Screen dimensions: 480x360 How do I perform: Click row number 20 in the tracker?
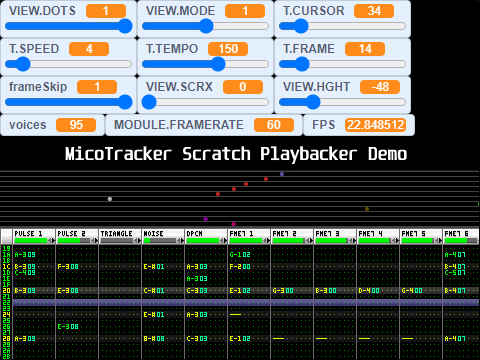(x=6, y=291)
